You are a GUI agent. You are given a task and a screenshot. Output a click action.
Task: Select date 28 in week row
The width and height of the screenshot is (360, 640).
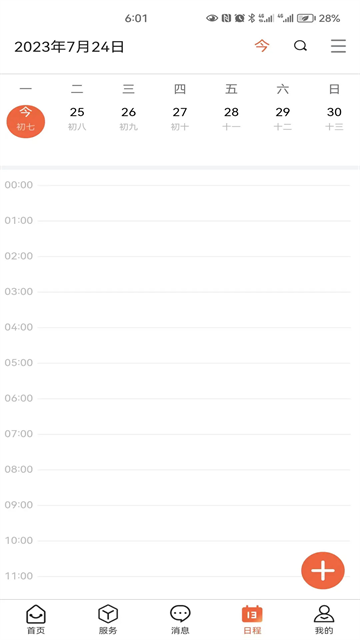pos(231,118)
